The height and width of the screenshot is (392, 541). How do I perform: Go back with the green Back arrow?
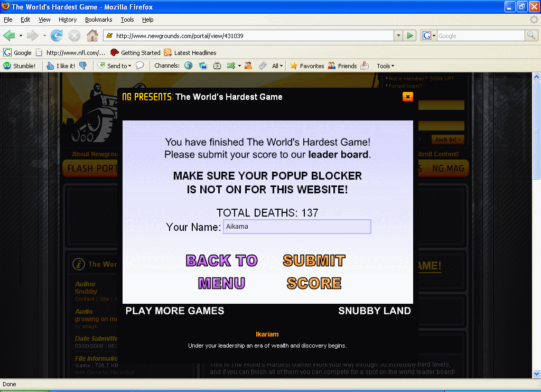point(10,35)
